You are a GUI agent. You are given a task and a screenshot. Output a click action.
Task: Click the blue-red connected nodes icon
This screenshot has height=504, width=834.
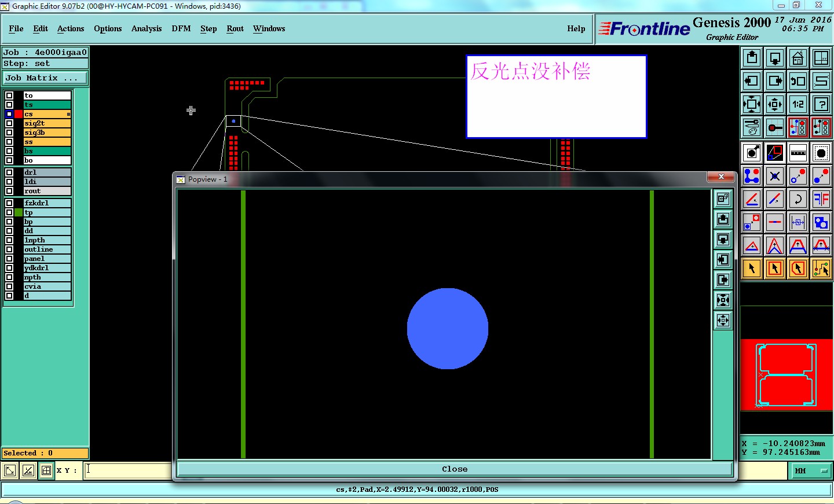[752, 176]
